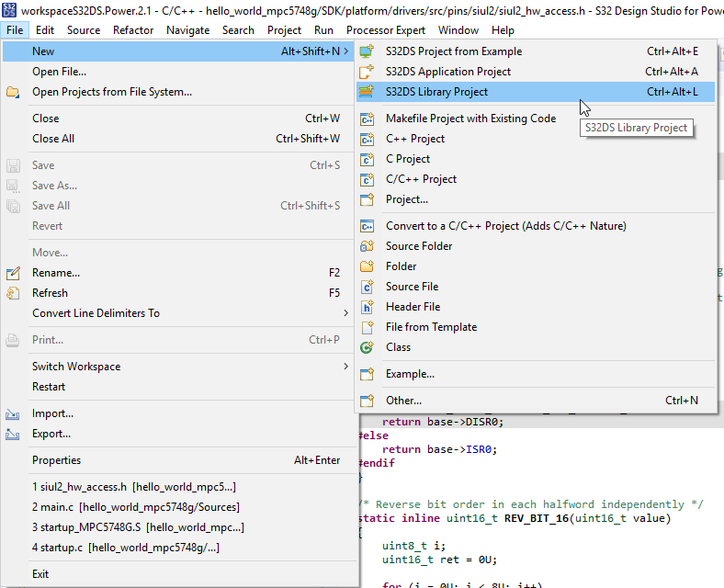Select Header File from New submenu
The image size is (724, 588).
[x=536, y=307]
